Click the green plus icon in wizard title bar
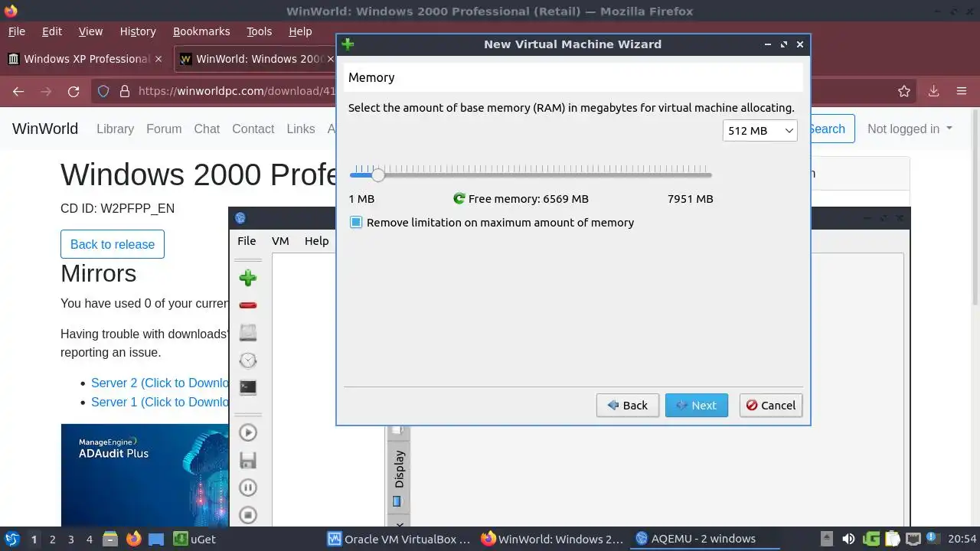 pyautogui.click(x=348, y=44)
